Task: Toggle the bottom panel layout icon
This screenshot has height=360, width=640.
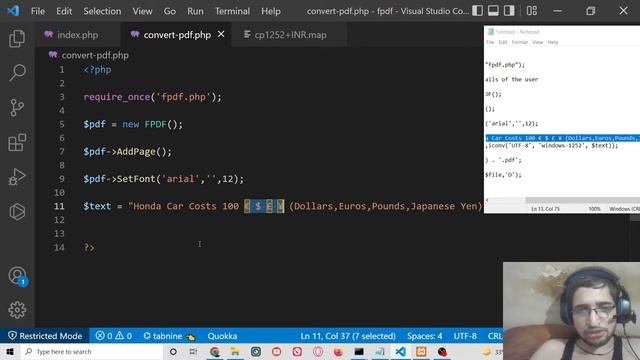Action: pos(493,11)
